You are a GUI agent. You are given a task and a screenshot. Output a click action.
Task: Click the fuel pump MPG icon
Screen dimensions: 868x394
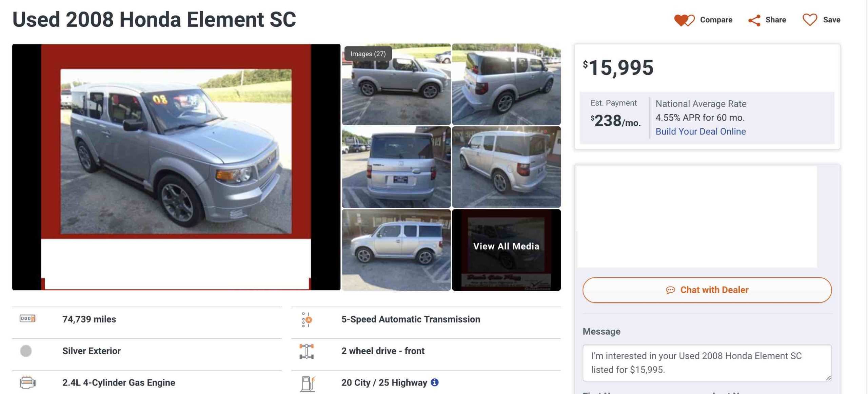click(308, 383)
